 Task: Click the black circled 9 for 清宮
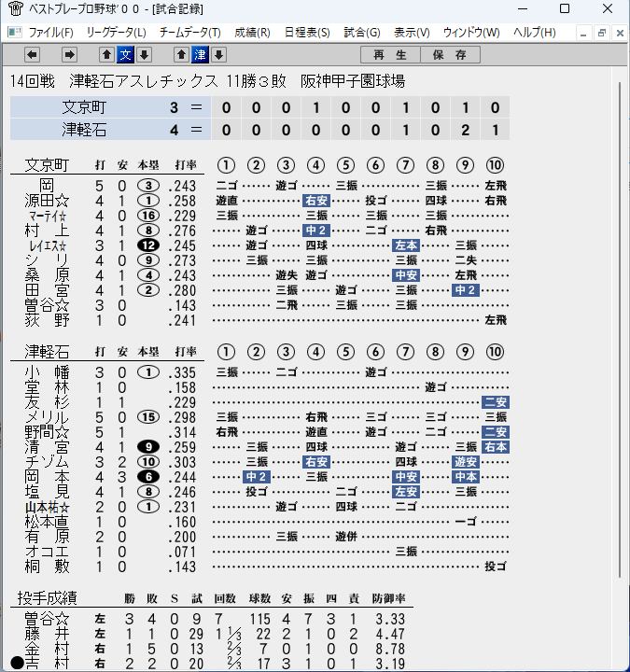click(x=148, y=447)
